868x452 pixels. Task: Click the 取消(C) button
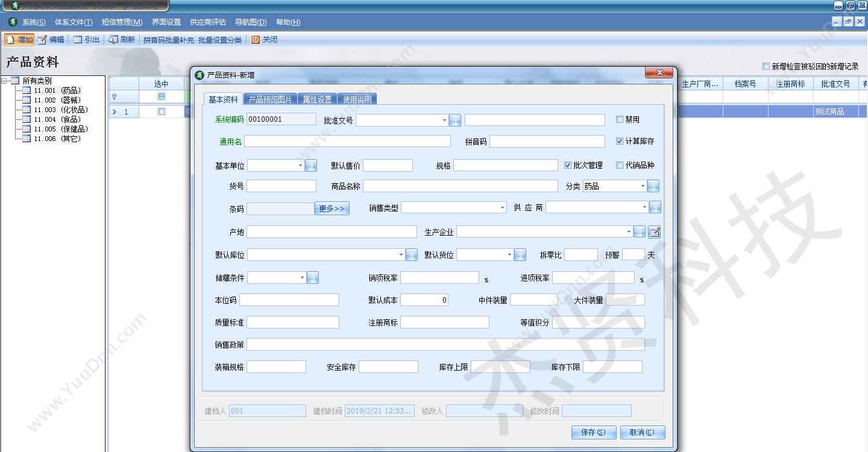point(643,432)
